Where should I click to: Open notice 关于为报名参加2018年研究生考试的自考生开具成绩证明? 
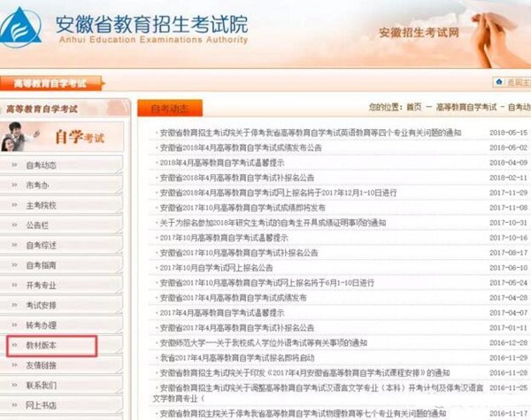[x=273, y=223]
